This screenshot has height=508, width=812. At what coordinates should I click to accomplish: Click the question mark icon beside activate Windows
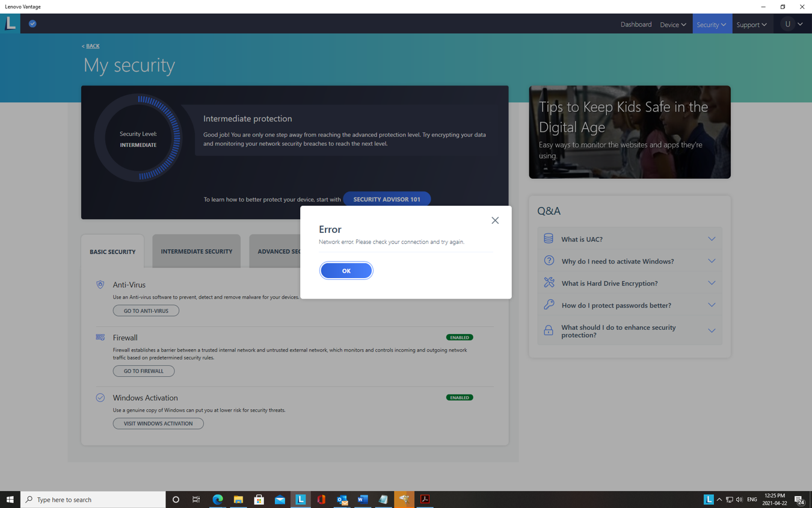click(549, 261)
